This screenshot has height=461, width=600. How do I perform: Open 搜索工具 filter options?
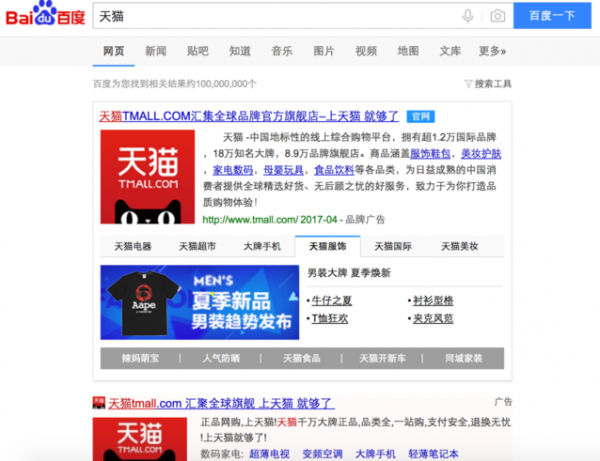[488, 84]
